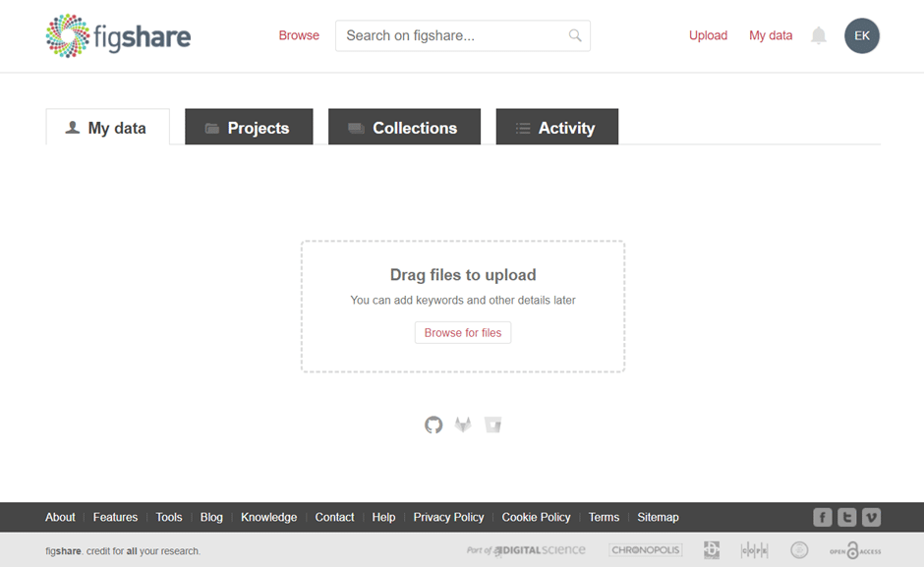
Task: Open the notifications bell
Action: [x=818, y=36]
